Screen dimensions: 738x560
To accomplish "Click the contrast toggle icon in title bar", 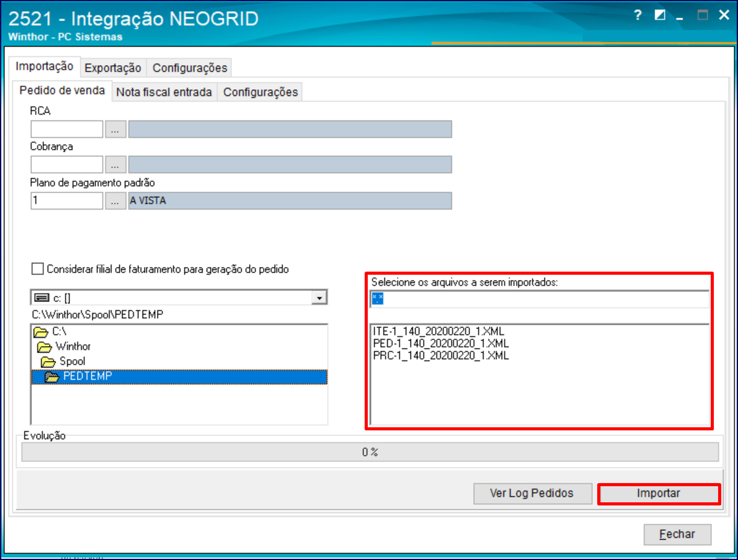I will [660, 15].
